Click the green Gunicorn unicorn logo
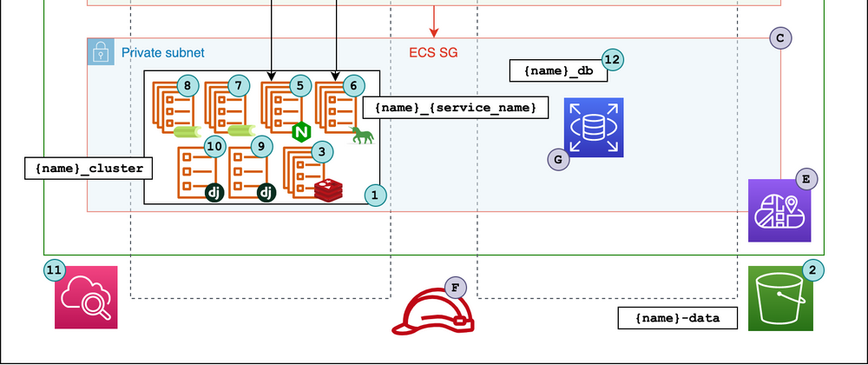The image size is (868, 365). [362, 134]
